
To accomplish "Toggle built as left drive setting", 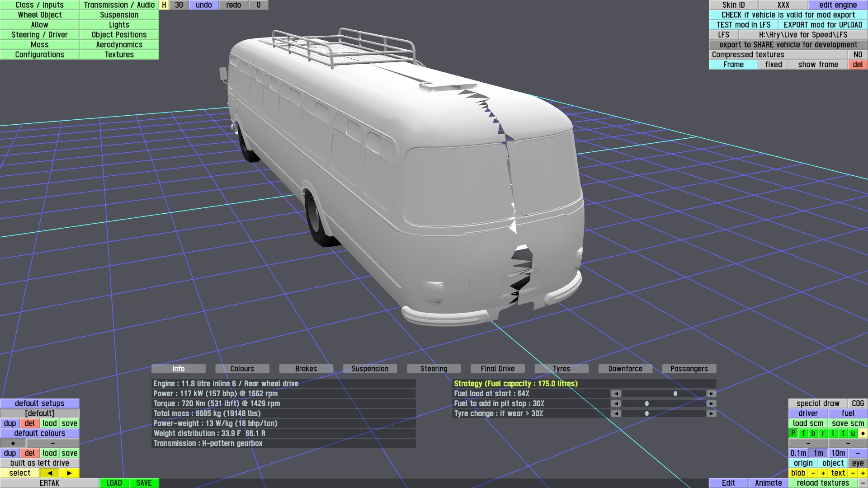I will coord(40,463).
